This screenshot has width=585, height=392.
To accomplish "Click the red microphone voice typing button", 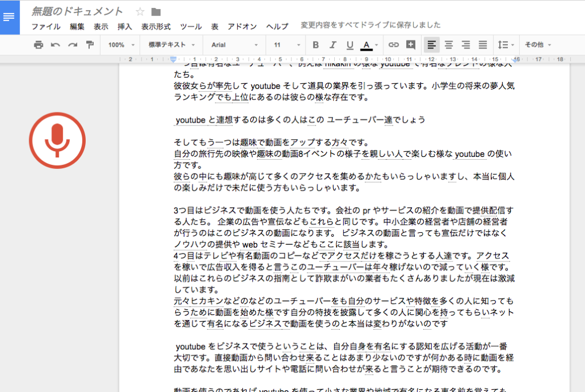I will point(57,140).
